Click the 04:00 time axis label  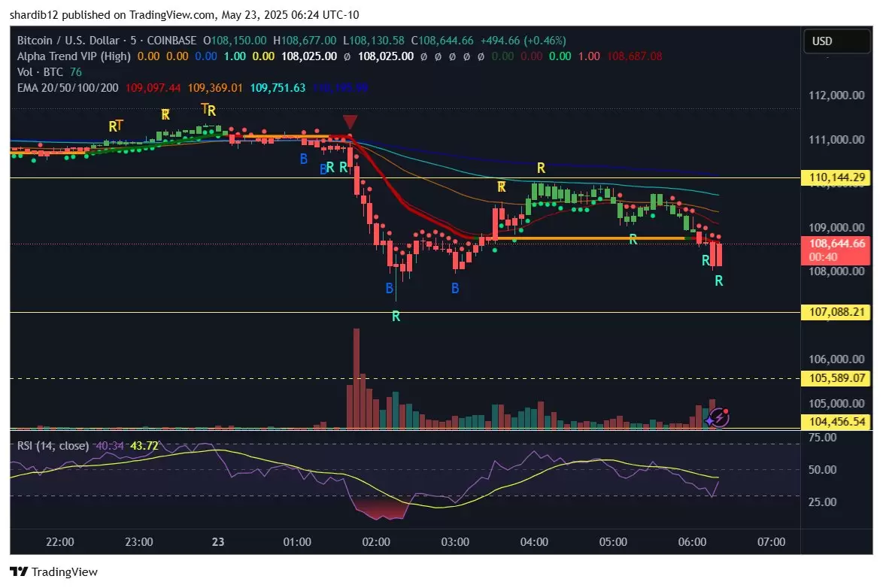(x=534, y=542)
